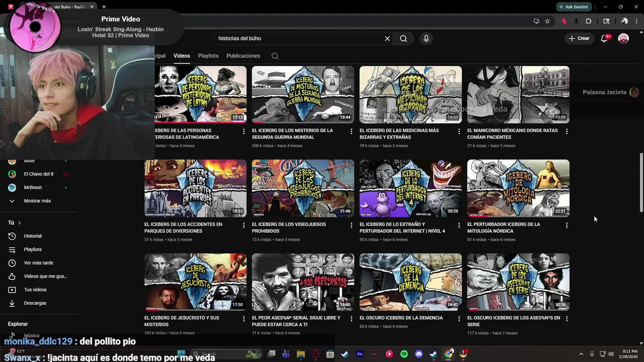Open the Iceberg de Jesucristo thumbnail
The width and height of the screenshot is (644, 362).
[x=195, y=282]
